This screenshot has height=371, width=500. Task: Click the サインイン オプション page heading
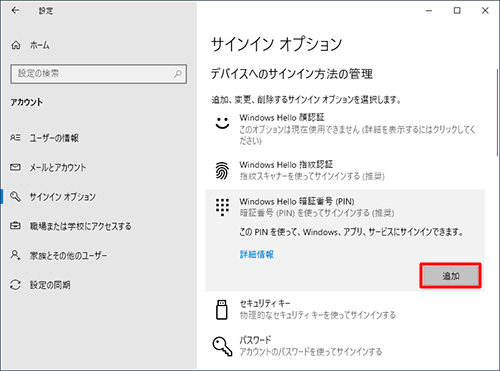(277, 44)
